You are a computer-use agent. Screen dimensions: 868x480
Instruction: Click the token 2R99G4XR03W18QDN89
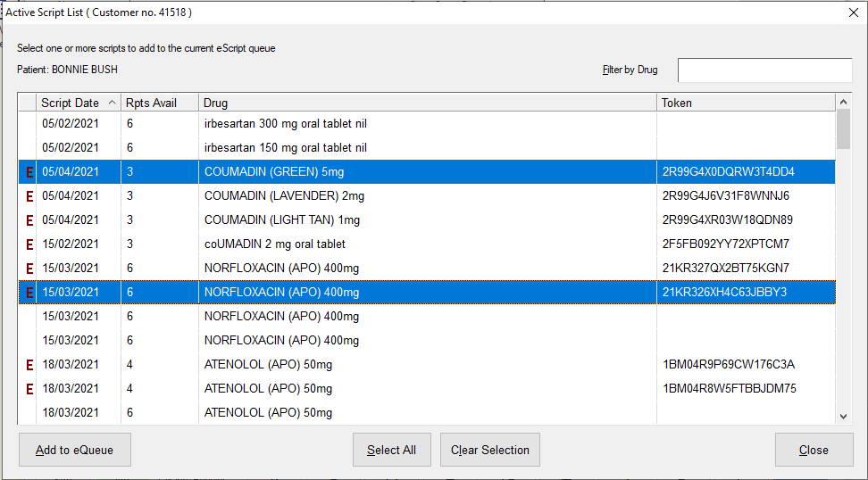pyautogui.click(x=728, y=220)
